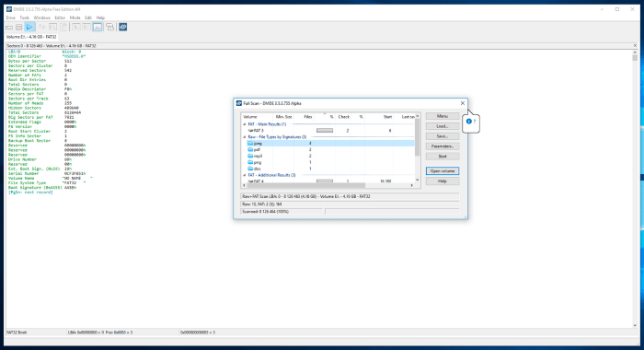Click the cascading windows toolbar icon
Screen dimensions: 644x350
click(x=109, y=27)
